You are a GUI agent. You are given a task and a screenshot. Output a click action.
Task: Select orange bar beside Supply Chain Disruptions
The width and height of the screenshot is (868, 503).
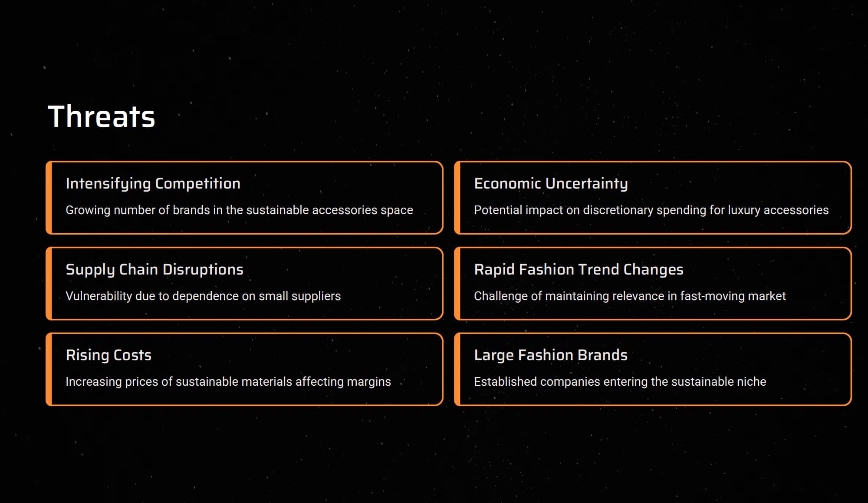click(x=49, y=284)
